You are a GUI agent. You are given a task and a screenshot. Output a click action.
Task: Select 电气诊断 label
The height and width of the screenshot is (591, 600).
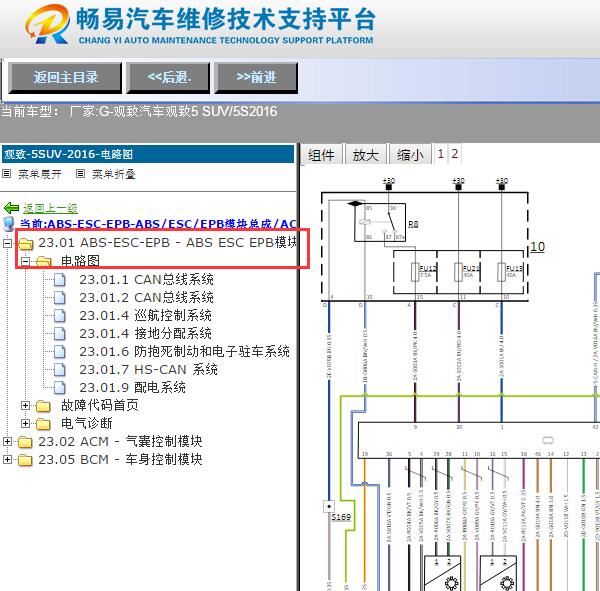pyautogui.click(x=87, y=423)
